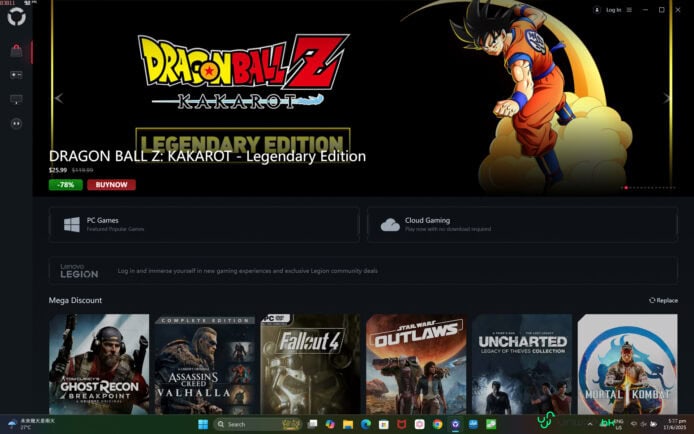Open Ghost Recon Breakpoint game cover
The image size is (694, 434).
pos(99,364)
